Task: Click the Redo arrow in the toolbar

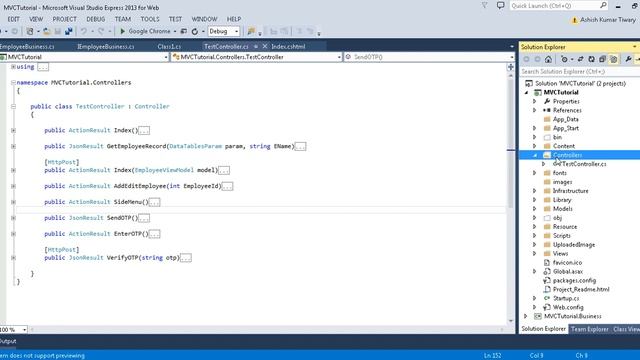Action: [101, 31]
